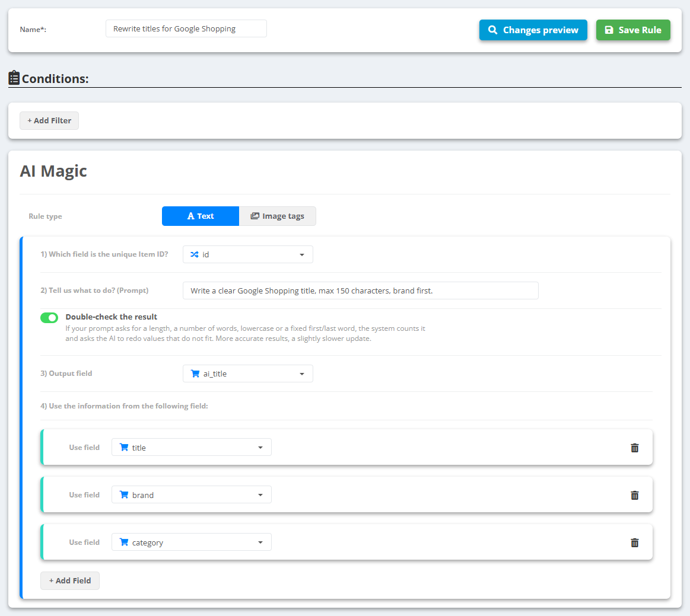Screen dimensions: 690x616
Task: Save the rule
Action: pos(633,30)
